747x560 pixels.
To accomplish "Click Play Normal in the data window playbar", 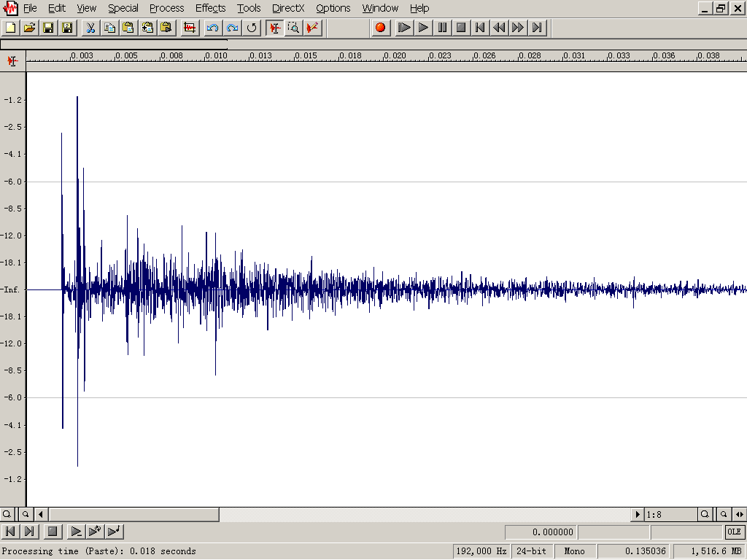I will point(76,531).
